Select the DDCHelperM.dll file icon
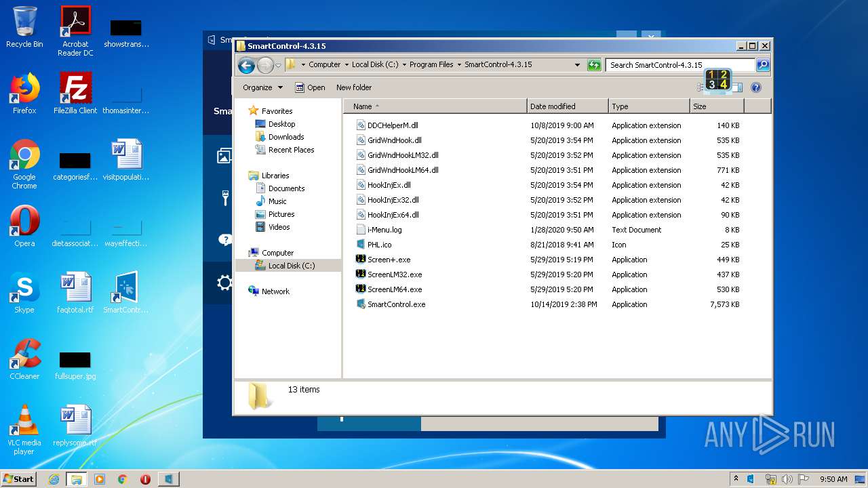The image size is (868, 488). click(361, 125)
